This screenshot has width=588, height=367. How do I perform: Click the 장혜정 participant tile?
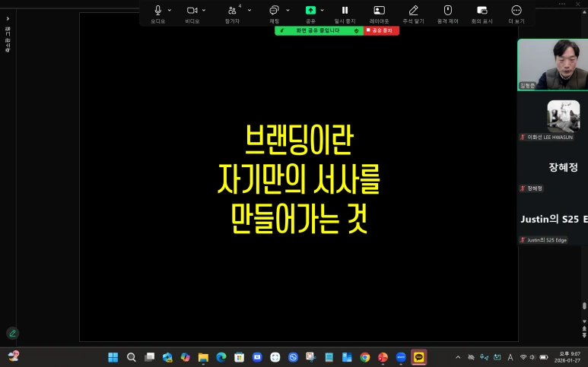(553, 167)
